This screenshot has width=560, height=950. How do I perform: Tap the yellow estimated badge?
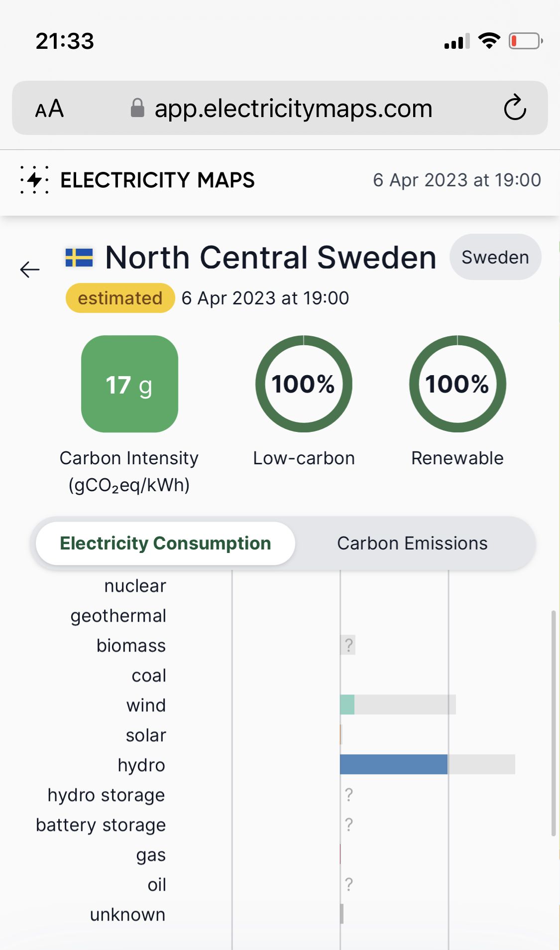pyautogui.click(x=120, y=298)
